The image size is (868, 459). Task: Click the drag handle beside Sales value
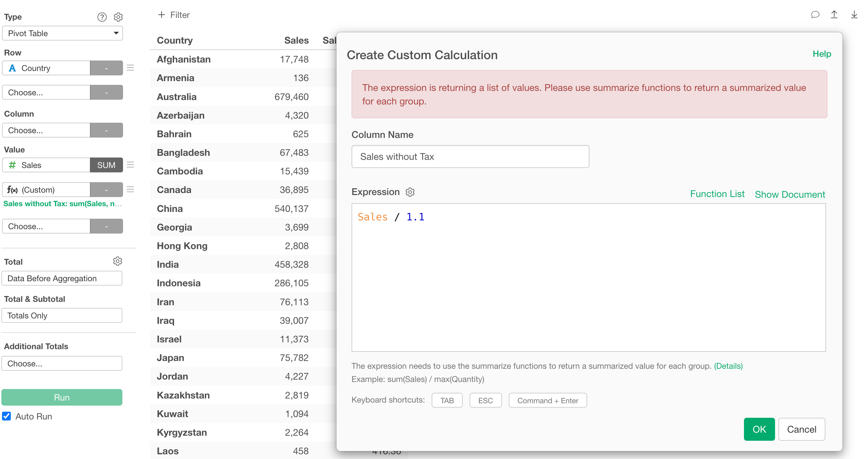pos(130,165)
